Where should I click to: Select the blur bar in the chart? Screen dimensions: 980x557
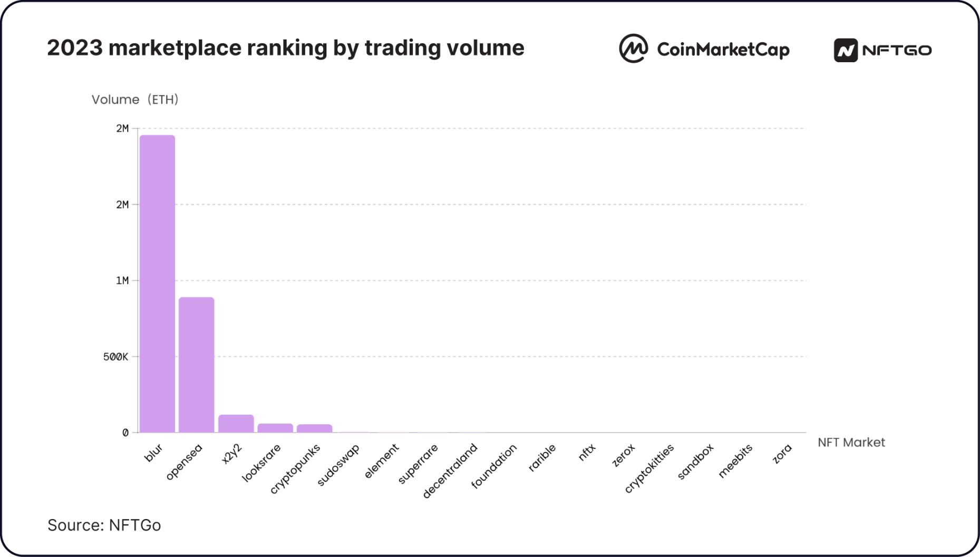coord(157,284)
